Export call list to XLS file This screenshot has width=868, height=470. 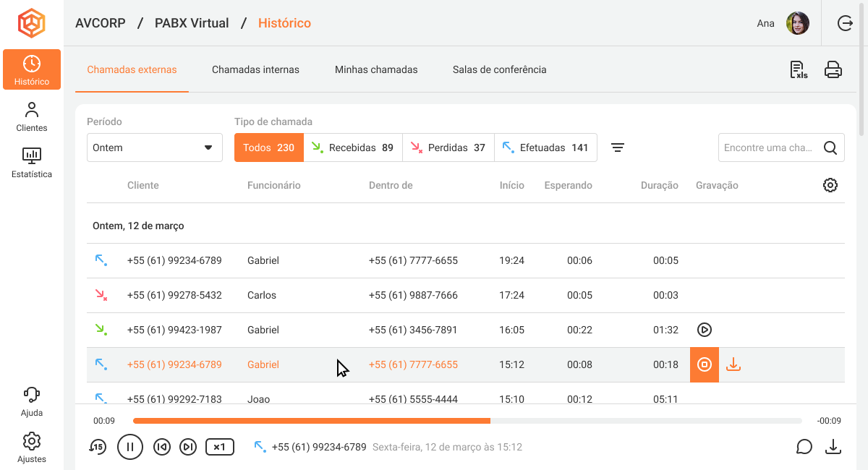(x=798, y=69)
